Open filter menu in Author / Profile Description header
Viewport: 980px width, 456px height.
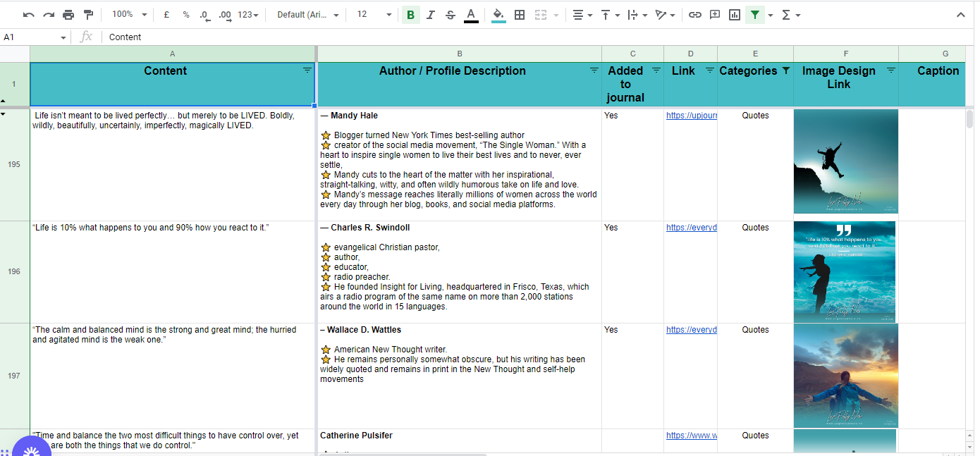pos(594,70)
